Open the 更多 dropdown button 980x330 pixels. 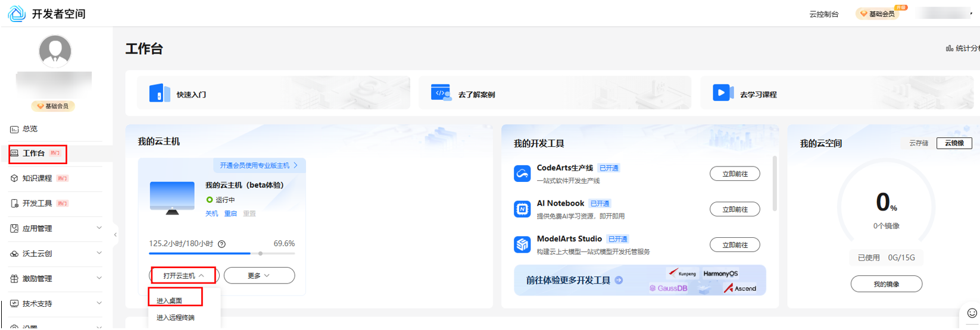(x=259, y=275)
